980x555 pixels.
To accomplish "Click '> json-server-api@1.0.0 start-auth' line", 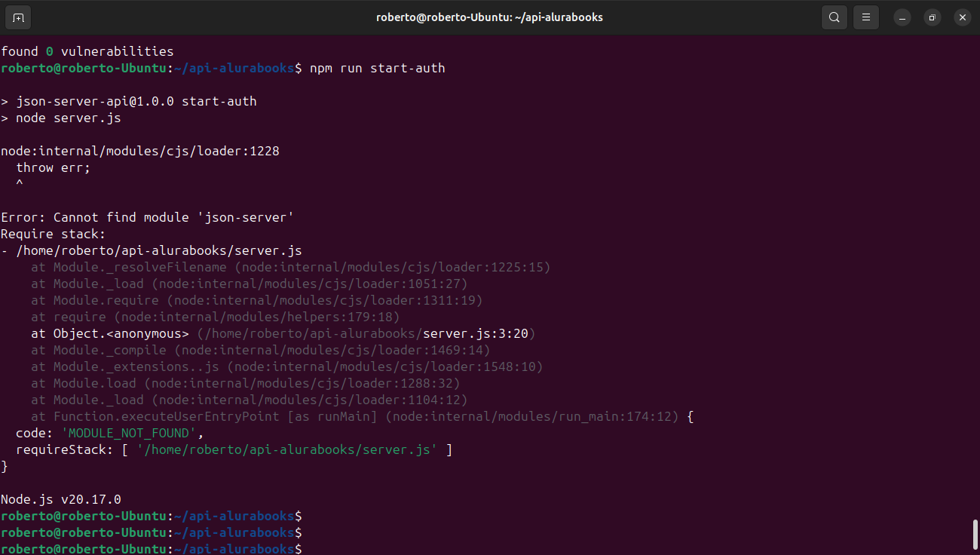I will pyautogui.click(x=129, y=101).
